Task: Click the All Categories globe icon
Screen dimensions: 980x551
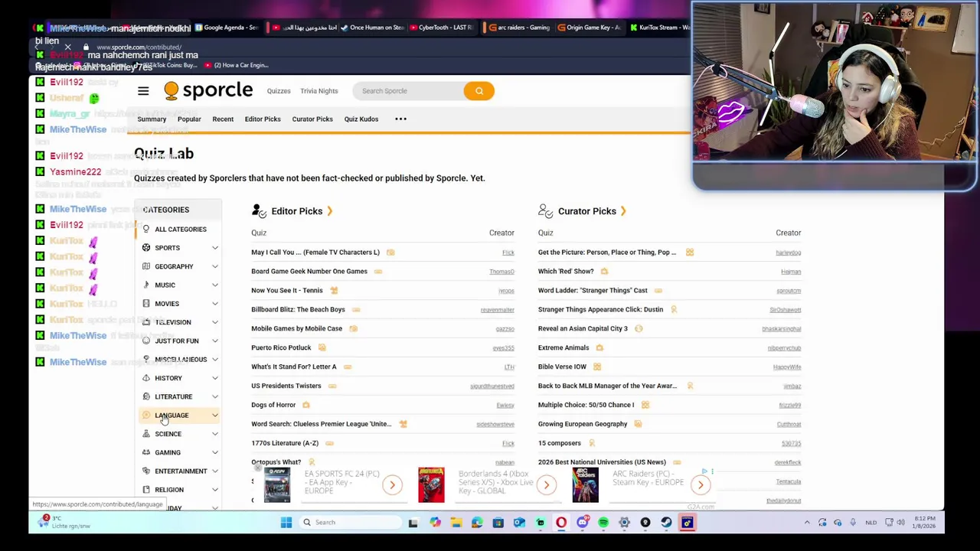Action: [x=146, y=229]
